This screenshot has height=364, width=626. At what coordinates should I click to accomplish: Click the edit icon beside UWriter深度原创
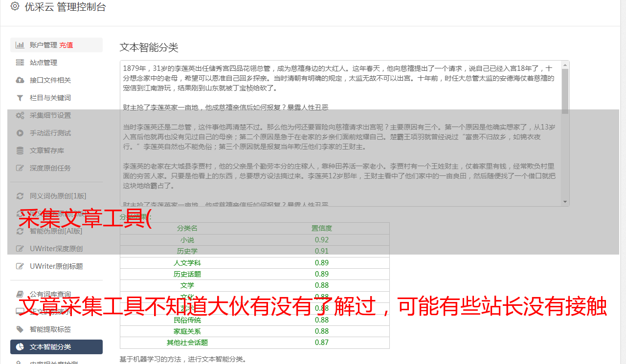pos(20,249)
